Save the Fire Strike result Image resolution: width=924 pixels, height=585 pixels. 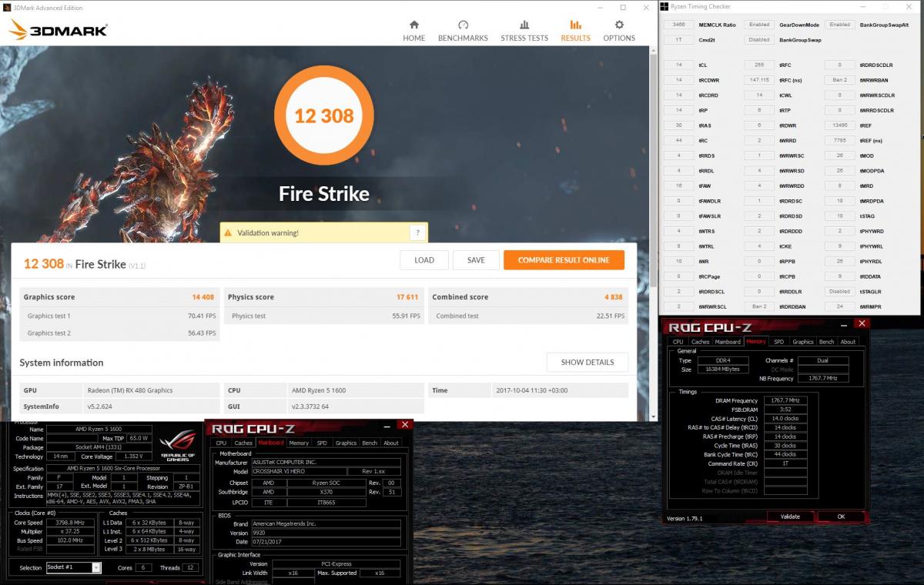476,260
